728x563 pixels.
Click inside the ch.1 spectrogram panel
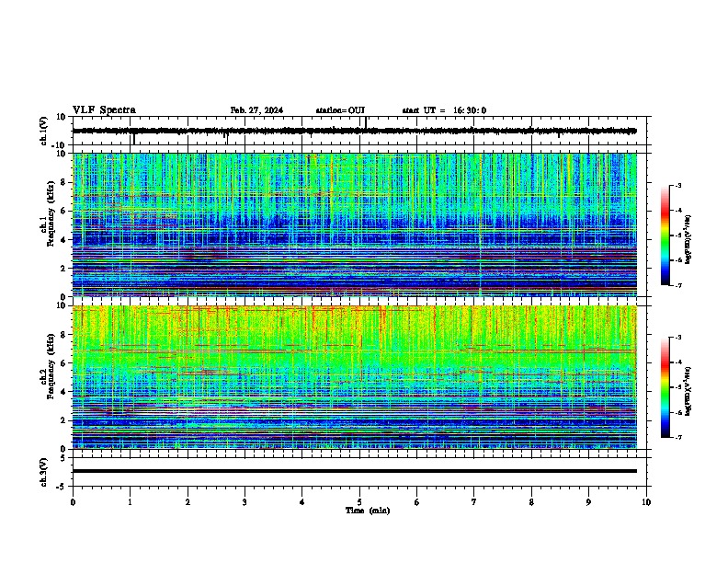355,224
